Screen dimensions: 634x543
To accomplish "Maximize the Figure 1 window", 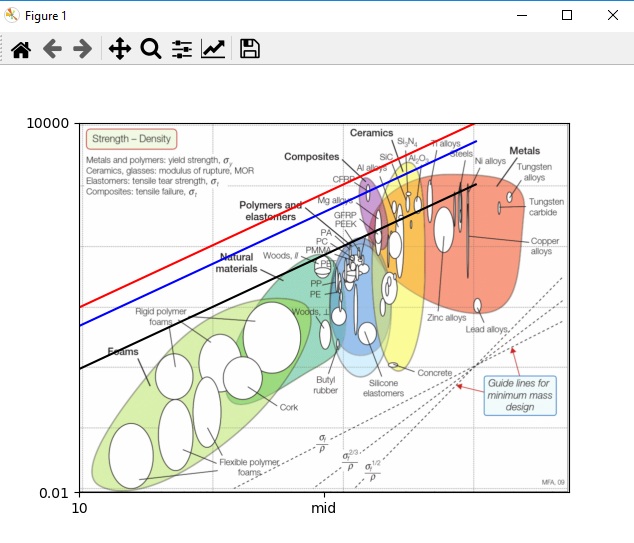I will (567, 15).
